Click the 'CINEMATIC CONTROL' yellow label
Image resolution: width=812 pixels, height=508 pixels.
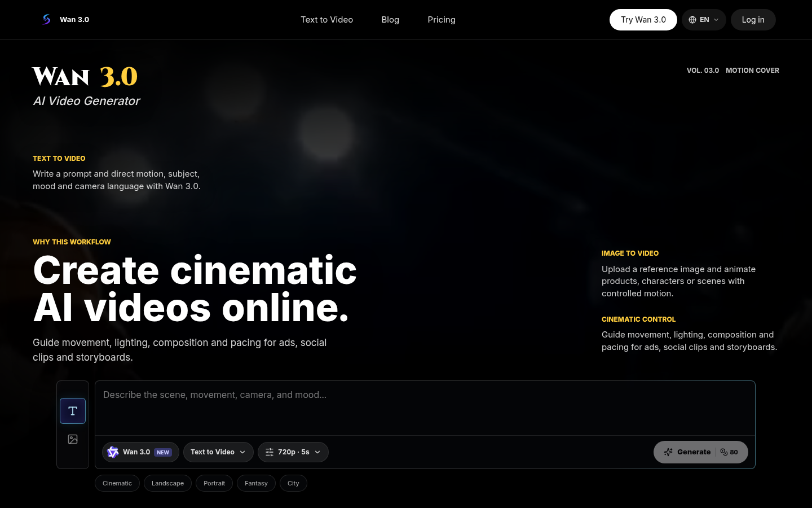coord(638,319)
